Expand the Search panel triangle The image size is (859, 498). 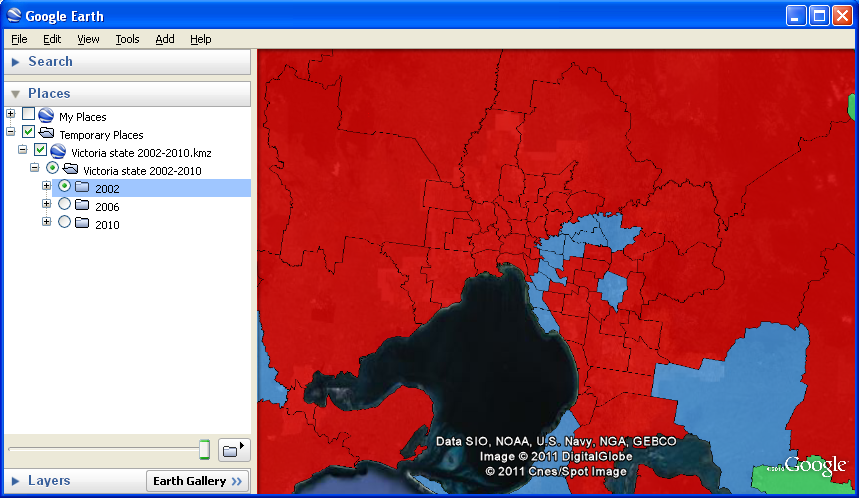pos(15,62)
